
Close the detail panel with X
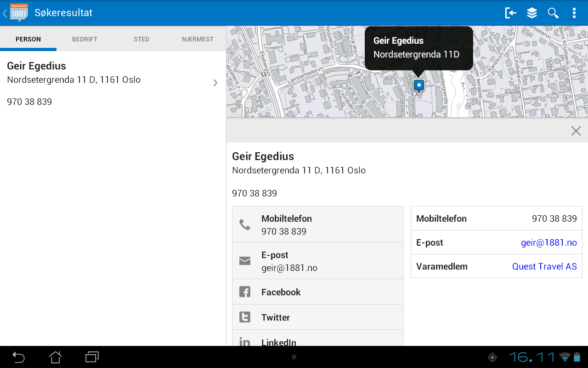(x=576, y=131)
